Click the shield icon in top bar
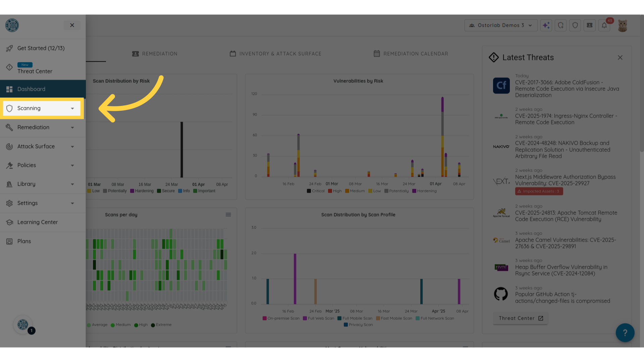 [x=575, y=25]
